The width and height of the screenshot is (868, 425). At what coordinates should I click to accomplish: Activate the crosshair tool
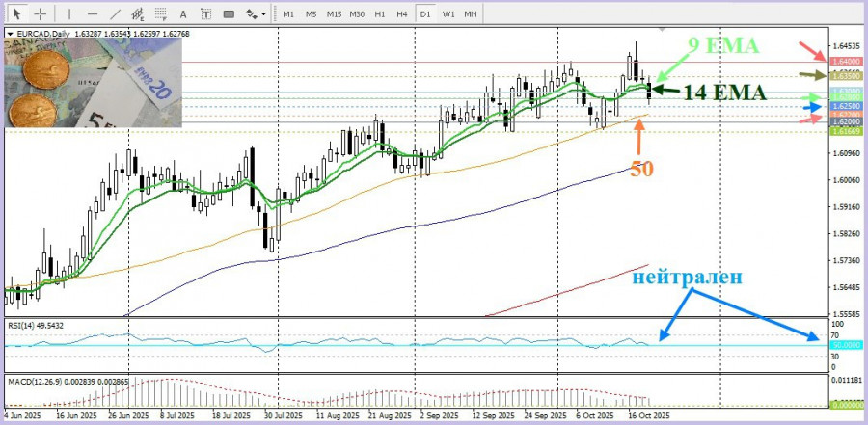tap(40, 14)
